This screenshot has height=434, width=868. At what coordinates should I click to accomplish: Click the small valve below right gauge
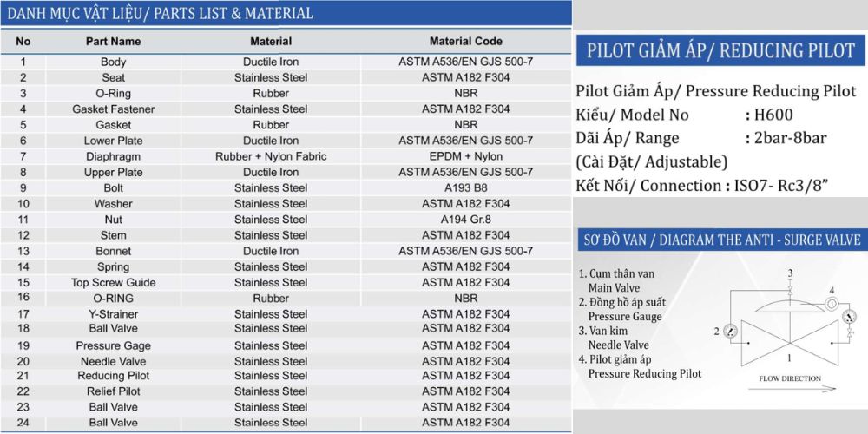click(x=847, y=334)
